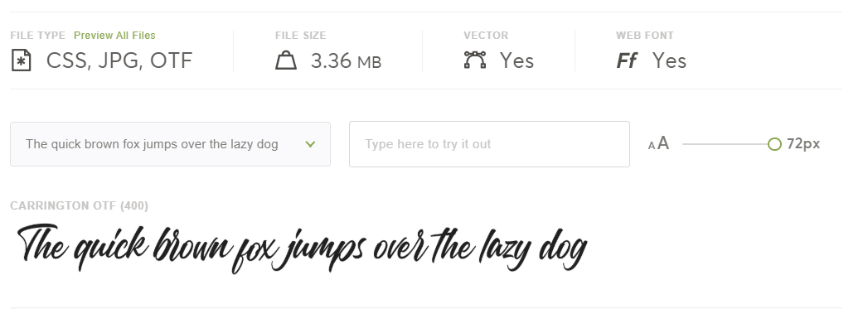
Task: Click the Carrington OTF (400) label
Action: (x=79, y=205)
